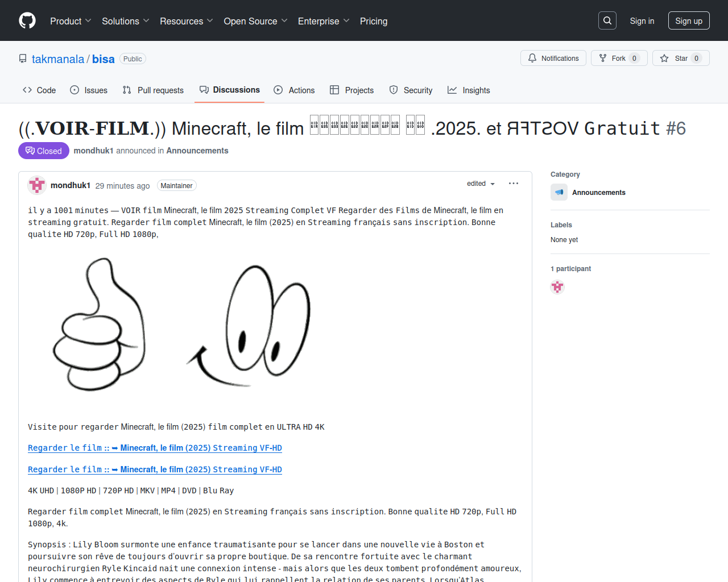Go to the Pricing page

click(x=374, y=21)
